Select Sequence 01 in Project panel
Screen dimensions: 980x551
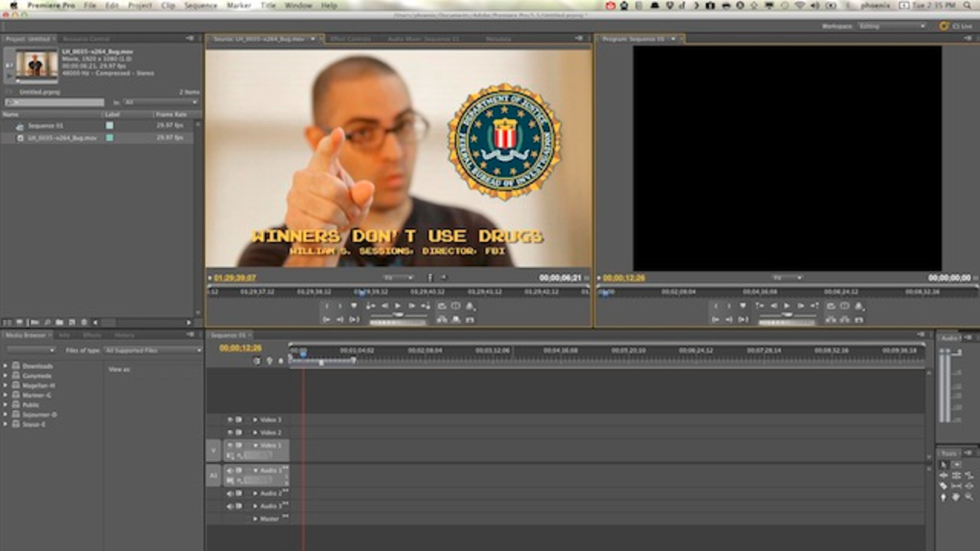pos(45,126)
